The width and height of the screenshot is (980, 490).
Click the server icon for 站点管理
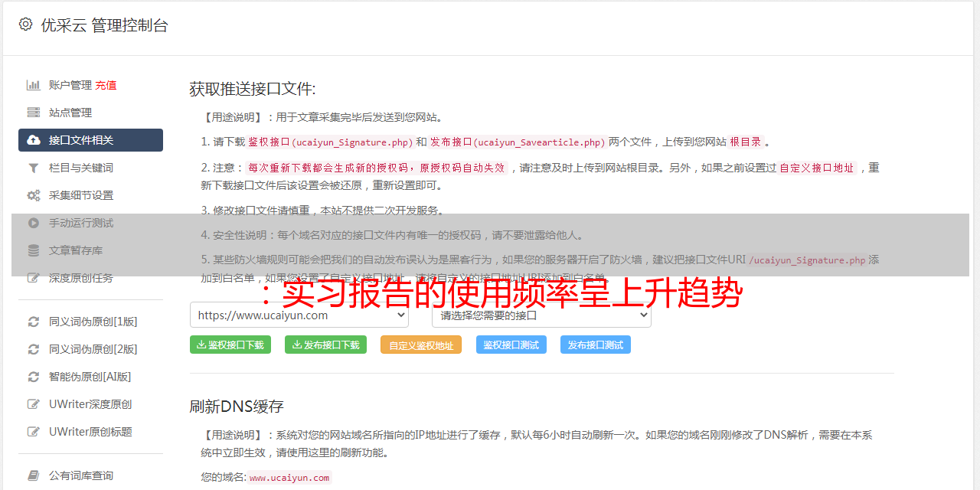coord(34,113)
